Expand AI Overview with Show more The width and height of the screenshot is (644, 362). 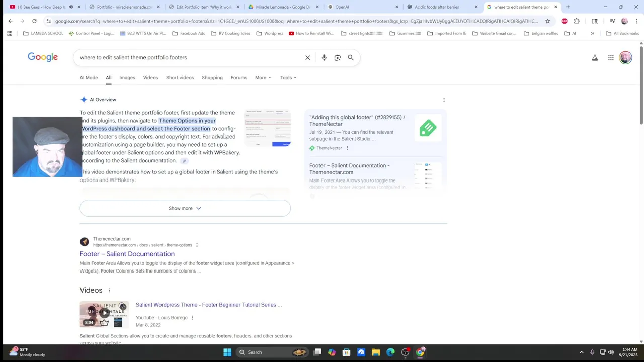(x=185, y=208)
